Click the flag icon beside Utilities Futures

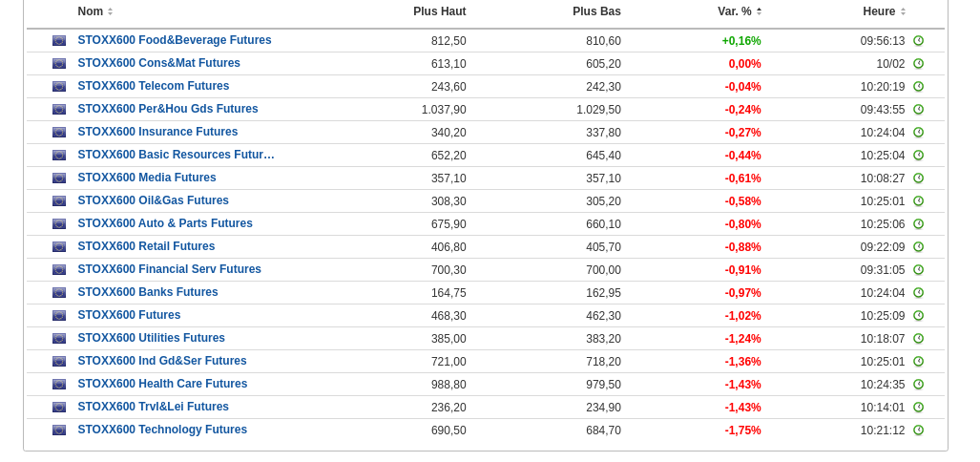59,339
